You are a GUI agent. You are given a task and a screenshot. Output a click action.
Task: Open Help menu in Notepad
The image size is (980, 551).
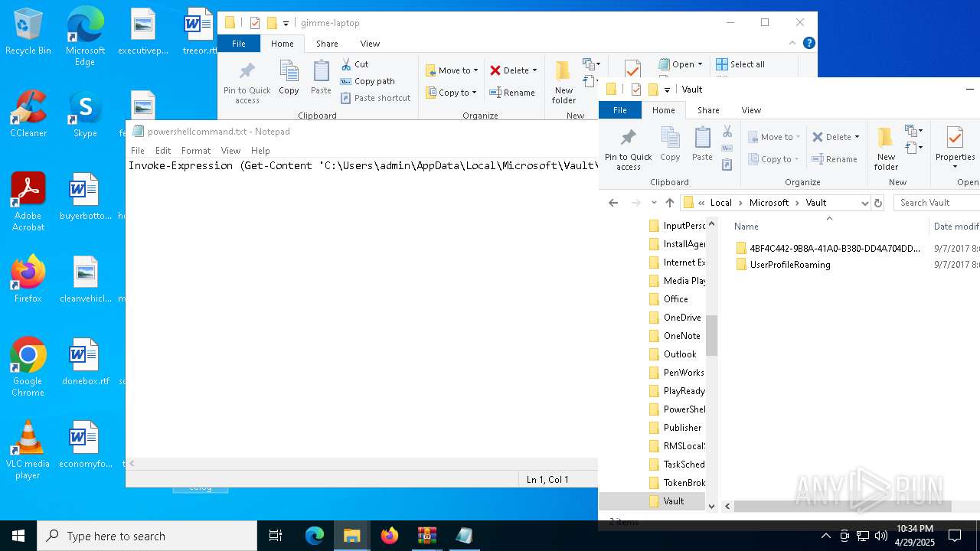260,151
